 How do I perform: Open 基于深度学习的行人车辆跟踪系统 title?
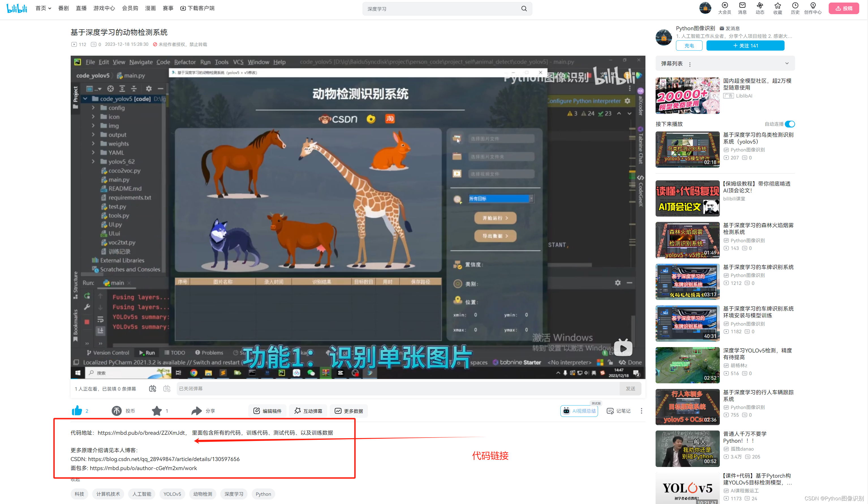pyautogui.click(x=758, y=395)
